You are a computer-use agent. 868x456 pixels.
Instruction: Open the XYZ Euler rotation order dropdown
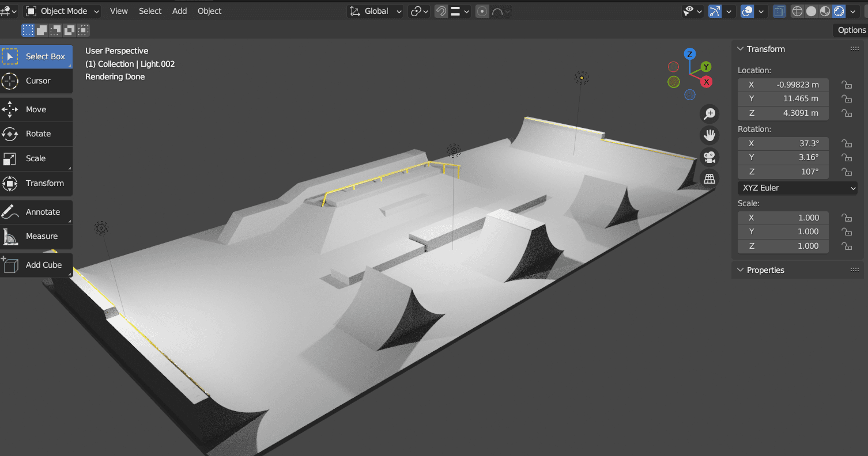pyautogui.click(x=797, y=188)
